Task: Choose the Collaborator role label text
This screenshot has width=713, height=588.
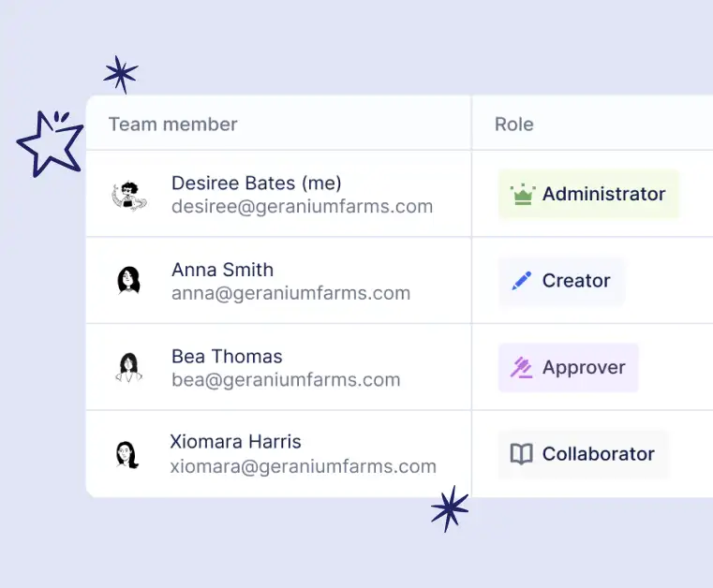Action: [598, 454]
